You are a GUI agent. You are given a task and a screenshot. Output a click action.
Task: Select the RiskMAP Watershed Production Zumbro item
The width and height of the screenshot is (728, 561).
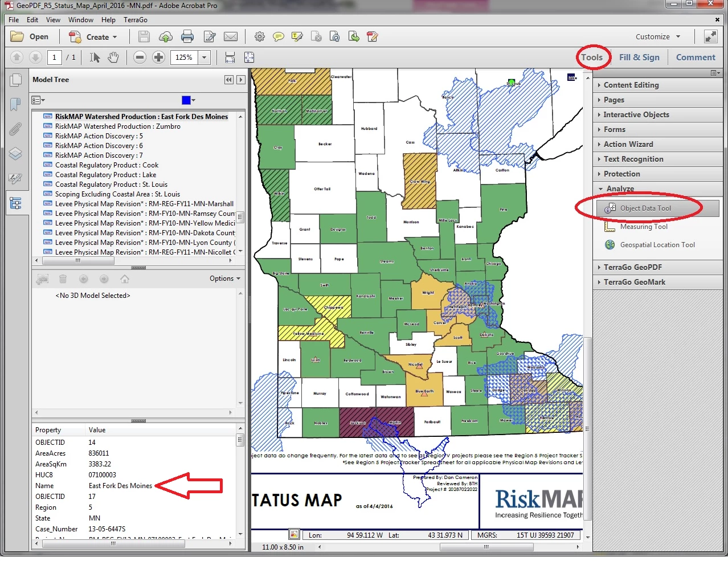(117, 126)
